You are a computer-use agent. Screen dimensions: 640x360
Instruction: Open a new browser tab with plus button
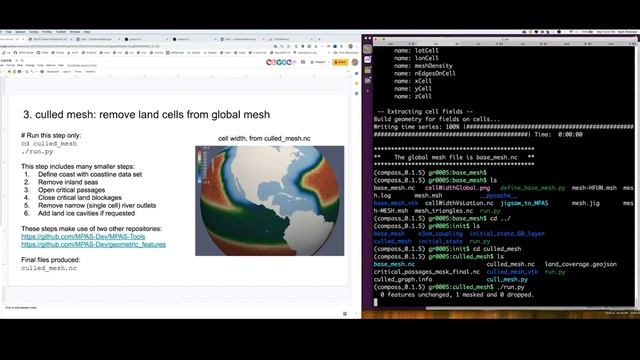pyautogui.click(x=319, y=39)
